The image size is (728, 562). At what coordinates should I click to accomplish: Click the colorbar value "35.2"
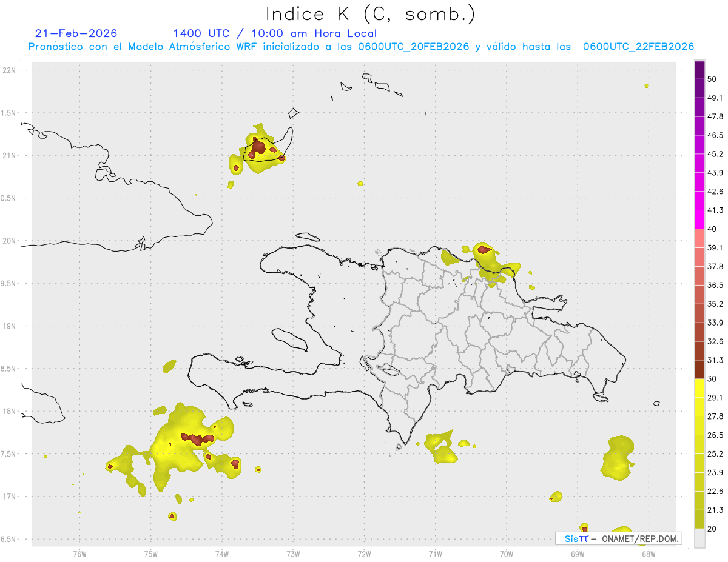coord(715,304)
